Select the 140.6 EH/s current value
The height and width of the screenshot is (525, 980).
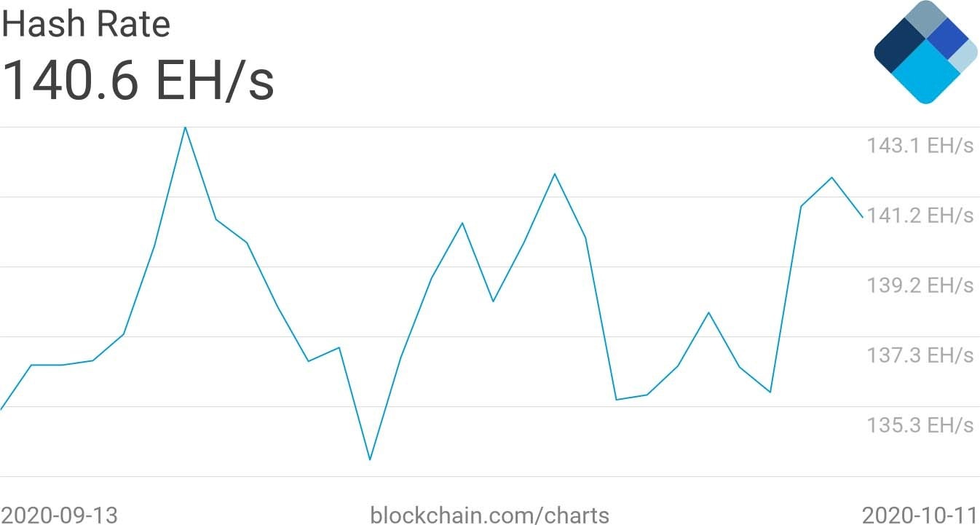(138, 80)
